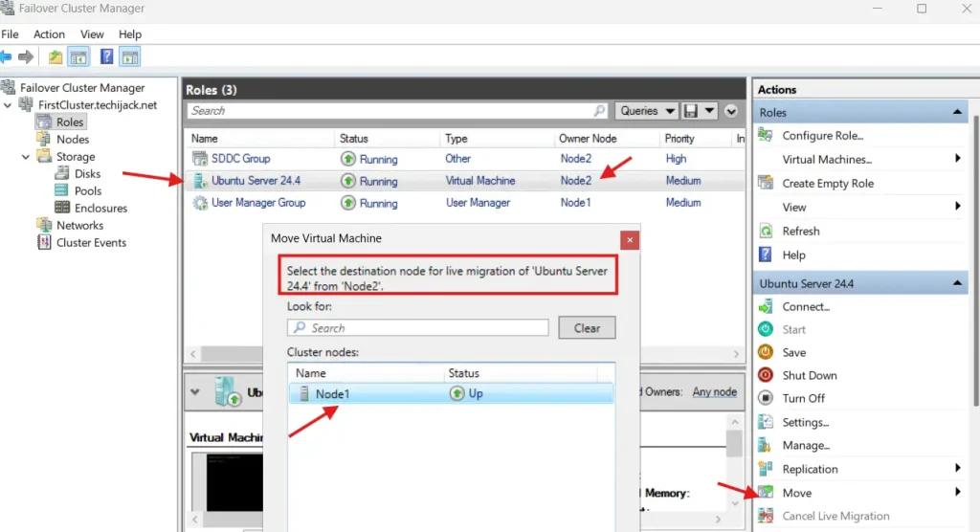980x532 pixels.
Task: Open Cluster Events in the tree
Action: 91,242
